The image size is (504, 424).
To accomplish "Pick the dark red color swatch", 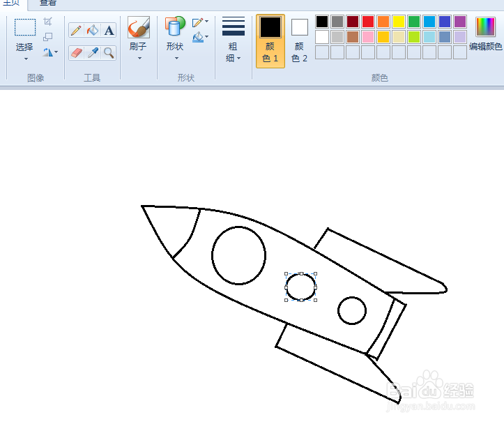I will coord(353,22).
